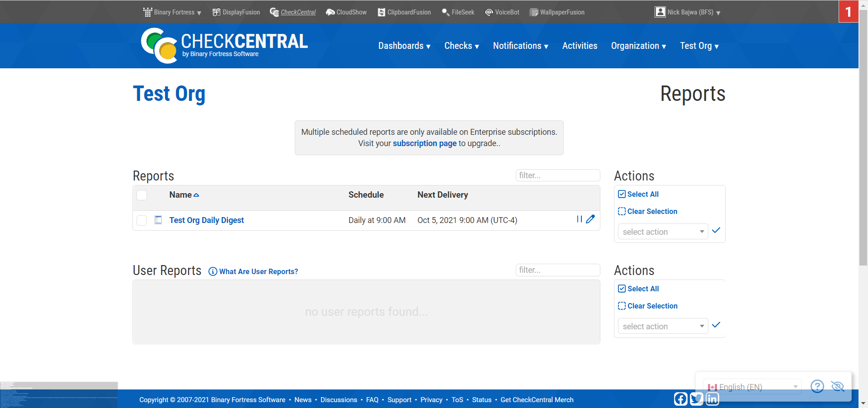Open the Reports select action dropdown
Screen dimensions: 868x408
(x=663, y=232)
